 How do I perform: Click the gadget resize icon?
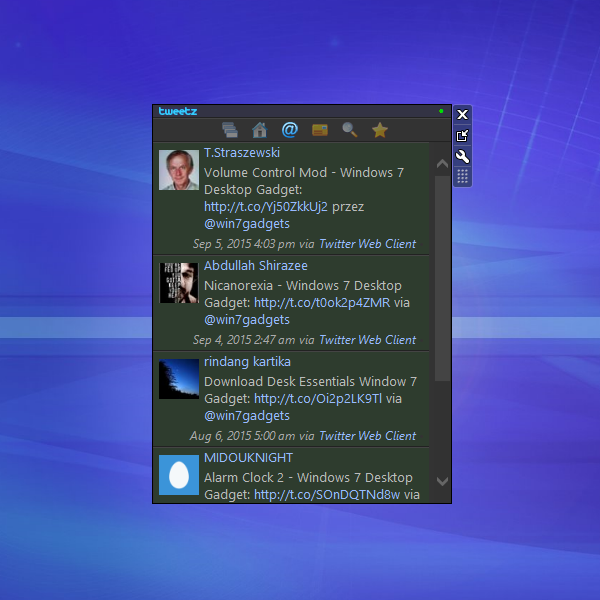pyautogui.click(x=462, y=135)
